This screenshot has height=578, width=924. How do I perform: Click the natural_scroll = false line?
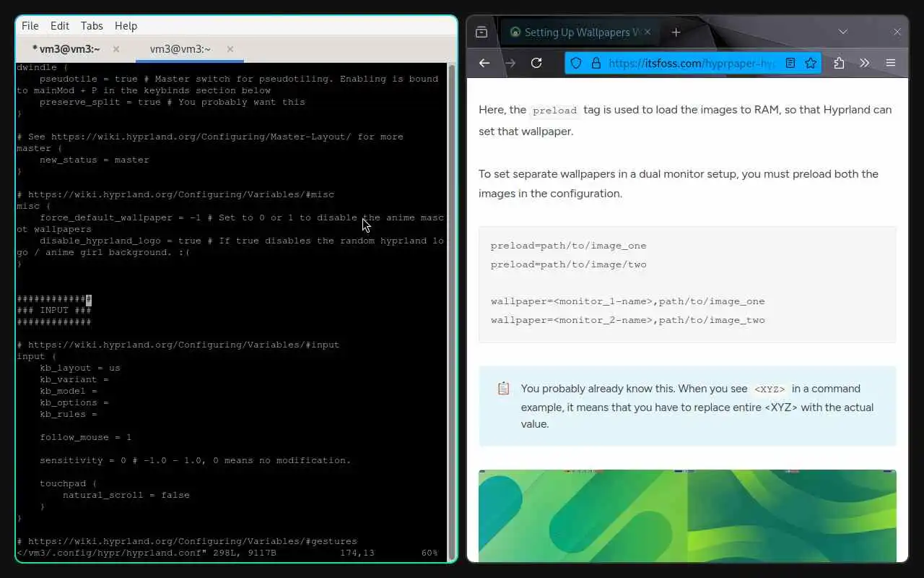pyautogui.click(x=126, y=495)
